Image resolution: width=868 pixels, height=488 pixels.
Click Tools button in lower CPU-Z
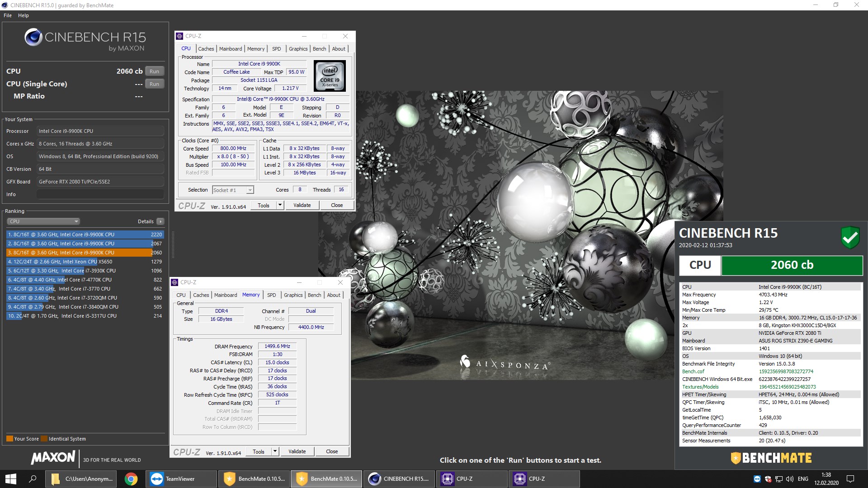(x=259, y=451)
